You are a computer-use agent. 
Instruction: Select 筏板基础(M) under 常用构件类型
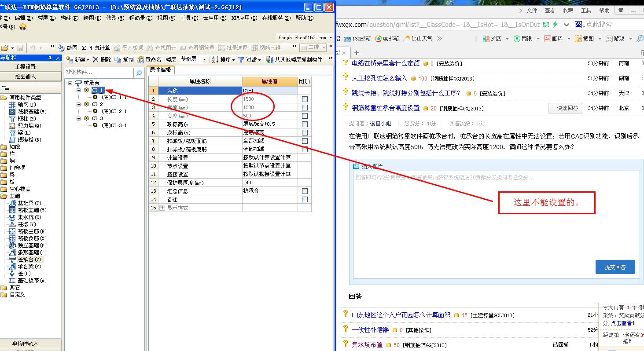[32, 112]
